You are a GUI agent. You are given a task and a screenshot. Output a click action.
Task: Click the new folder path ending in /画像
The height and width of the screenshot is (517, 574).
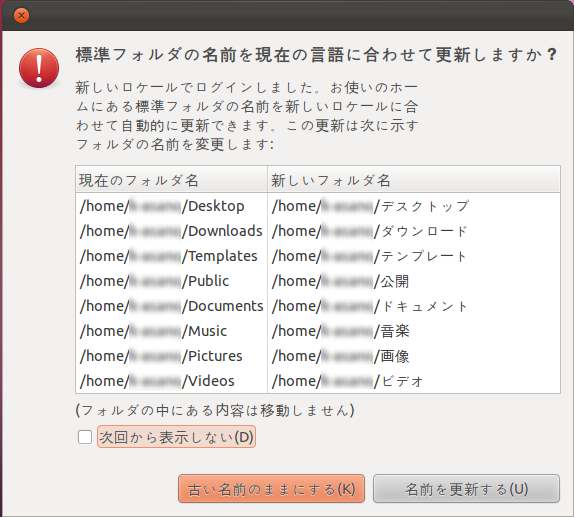(340, 356)
